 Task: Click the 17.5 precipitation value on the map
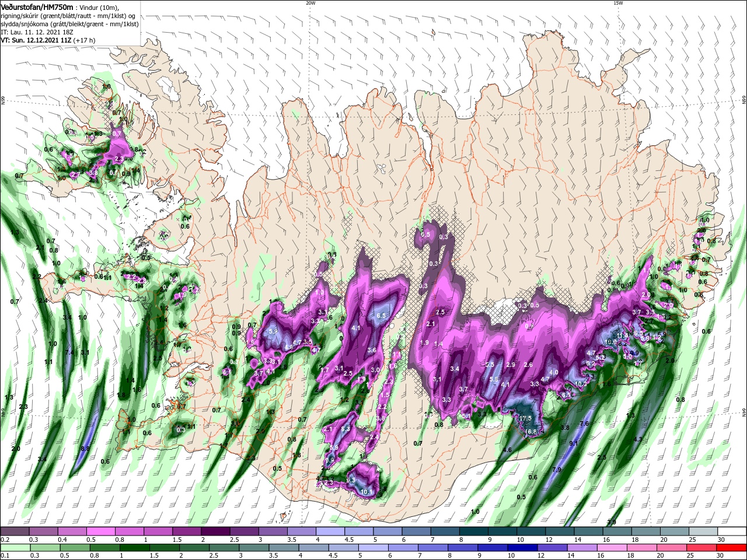click(x=525, y=419)
